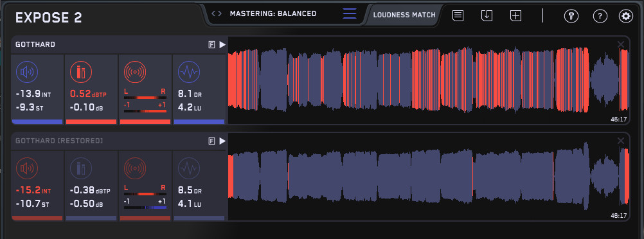Click the 4.2 LU value

[x=190, y=108]
